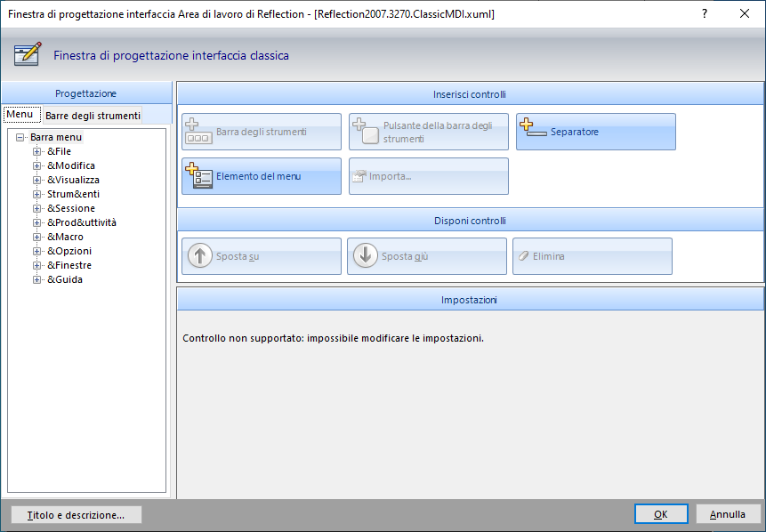Select the Strum&enti menu item
The width and height of the screenshot is (766, 532).
[73, 194]
